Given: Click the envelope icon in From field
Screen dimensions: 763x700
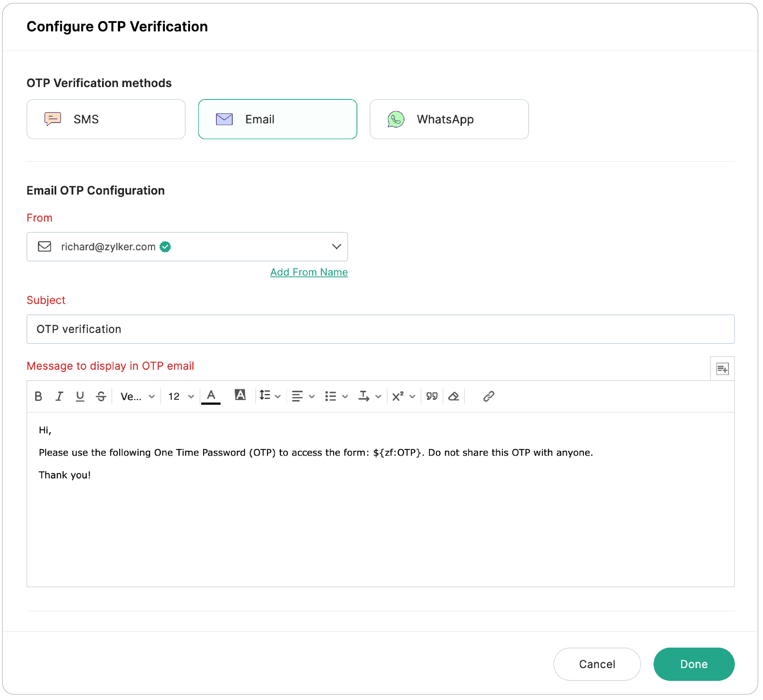Looking at the screenshot, I should click(45, 247).
